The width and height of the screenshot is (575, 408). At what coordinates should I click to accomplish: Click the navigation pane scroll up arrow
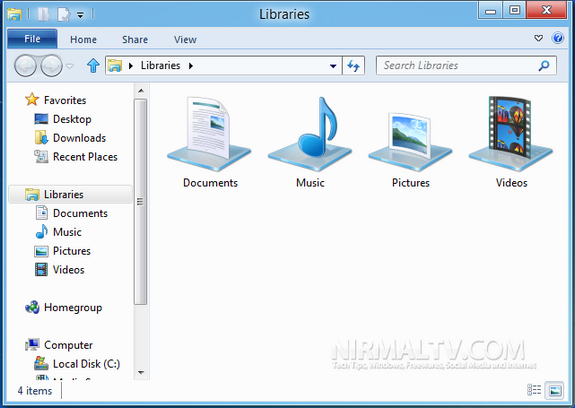point(141,91)
